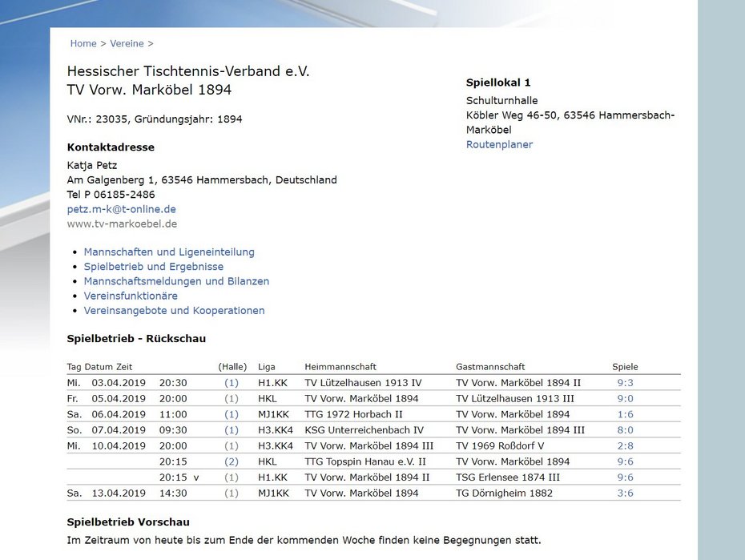
Task: Click the 'Spiellokal 1' heading
Action: (498, 83)
